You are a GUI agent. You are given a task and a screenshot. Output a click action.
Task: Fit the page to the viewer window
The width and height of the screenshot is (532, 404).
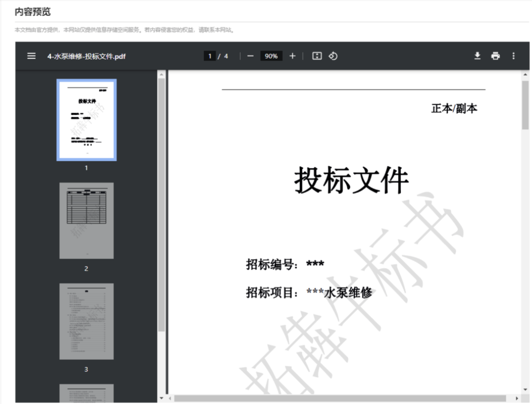click(317, 56)
